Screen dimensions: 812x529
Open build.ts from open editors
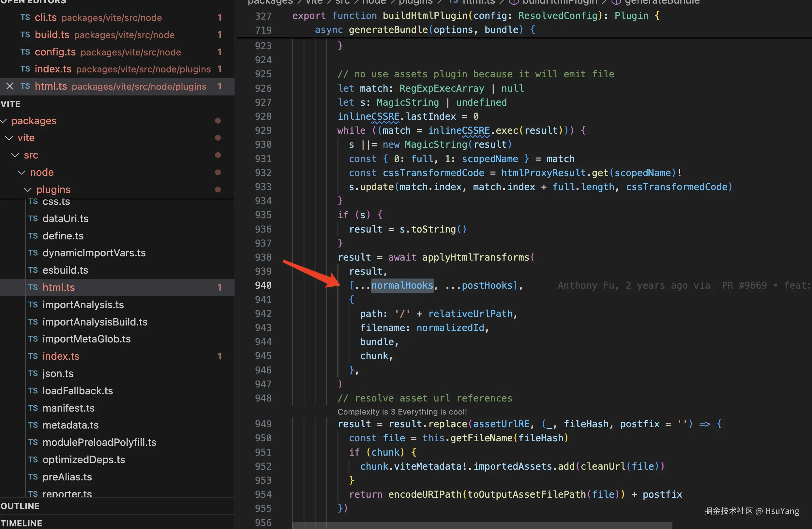[52, 35]
